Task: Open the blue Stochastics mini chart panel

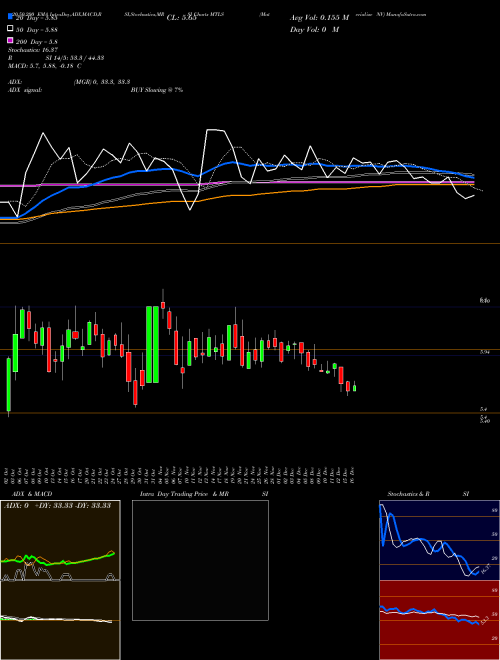Action: 439,540
